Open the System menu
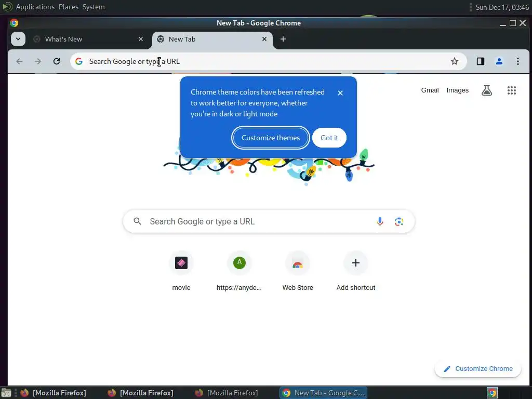This screenshot has height=399, width=532. pos(94,7)
